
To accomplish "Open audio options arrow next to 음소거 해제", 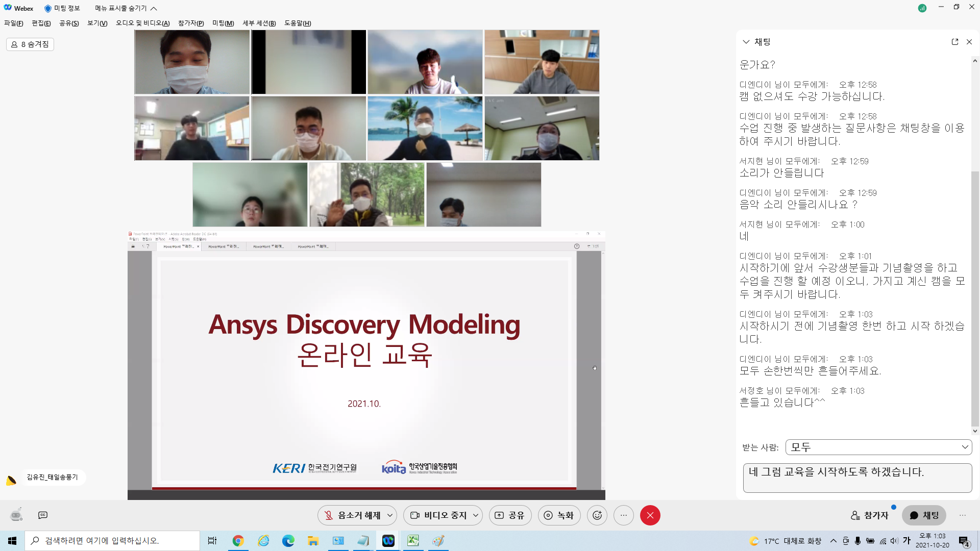I will [x=390, y=515].
